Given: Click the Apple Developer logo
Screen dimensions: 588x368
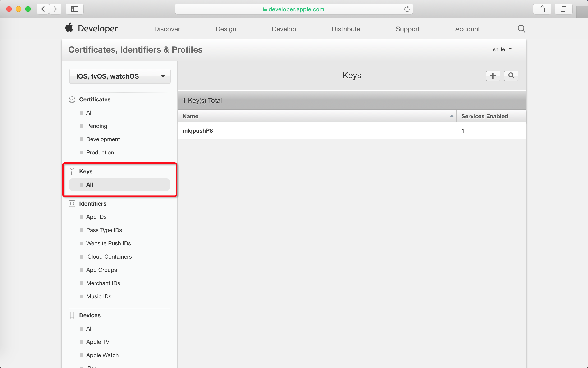Looking at the screenshot, I should tap(69, 27).
